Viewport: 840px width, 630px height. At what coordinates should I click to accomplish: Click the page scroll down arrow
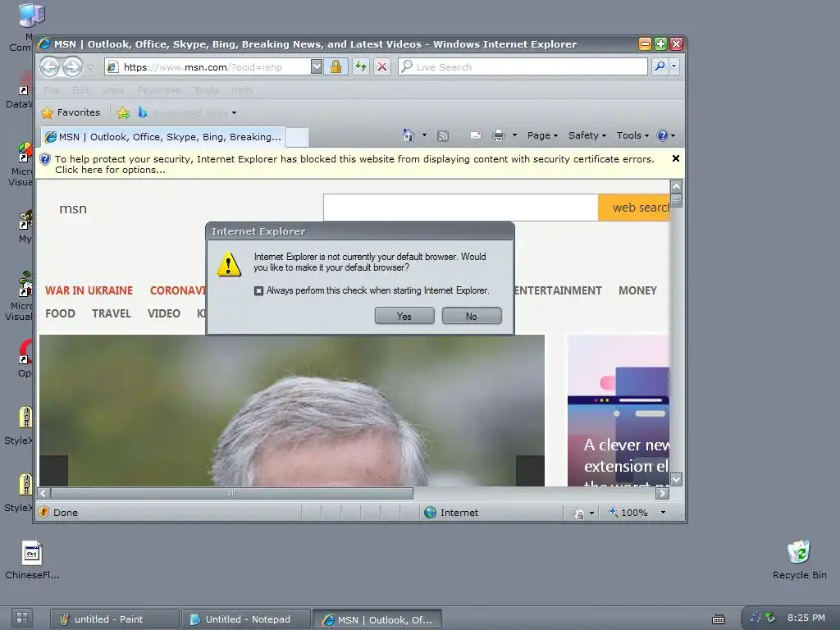point(677,479)
